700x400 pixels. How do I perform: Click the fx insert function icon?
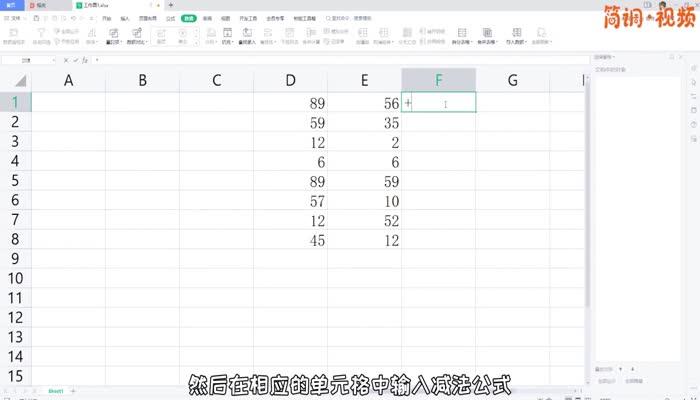(86, 60)
